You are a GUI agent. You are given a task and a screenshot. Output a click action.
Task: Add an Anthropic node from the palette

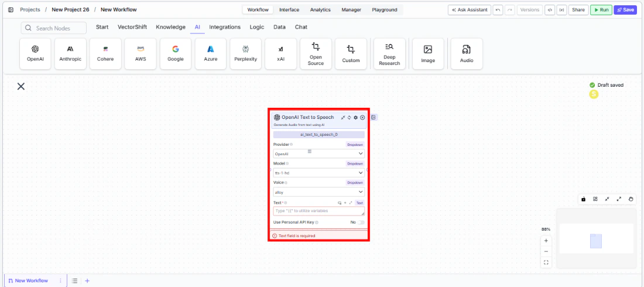(x=70, y=54)
